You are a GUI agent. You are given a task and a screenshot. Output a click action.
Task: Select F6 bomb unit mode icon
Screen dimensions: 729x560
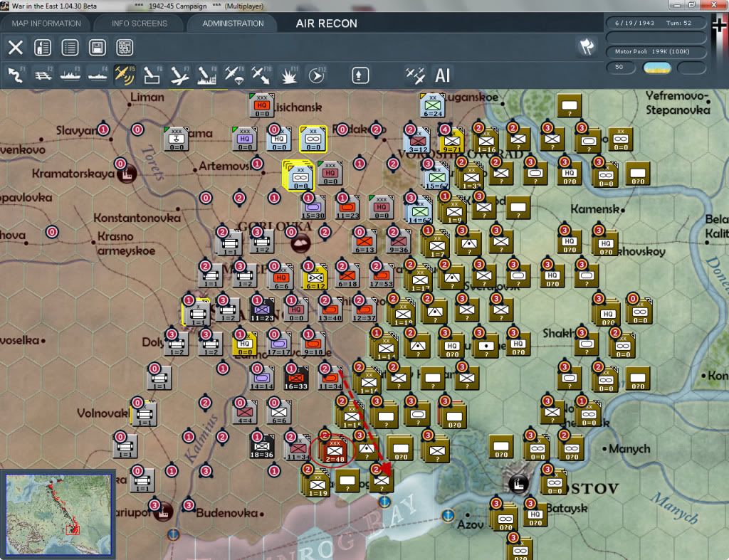[x=152, y=75]
